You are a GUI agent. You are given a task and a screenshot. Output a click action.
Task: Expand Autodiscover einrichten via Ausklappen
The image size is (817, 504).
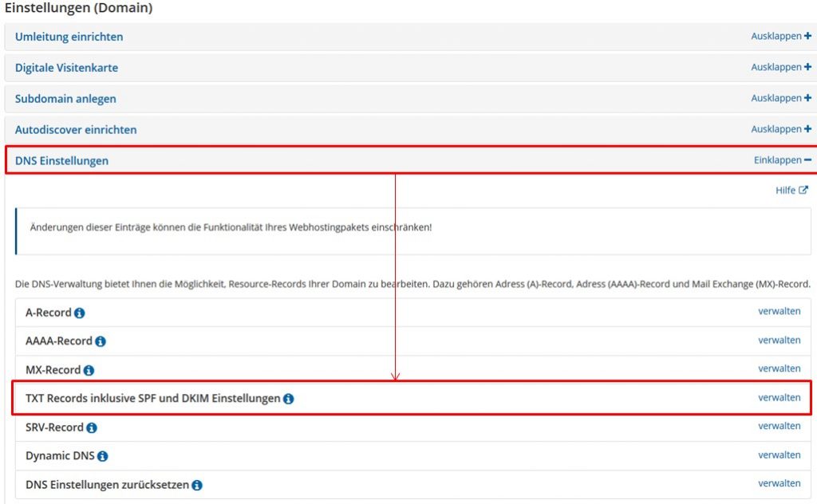tap(780, 129)
